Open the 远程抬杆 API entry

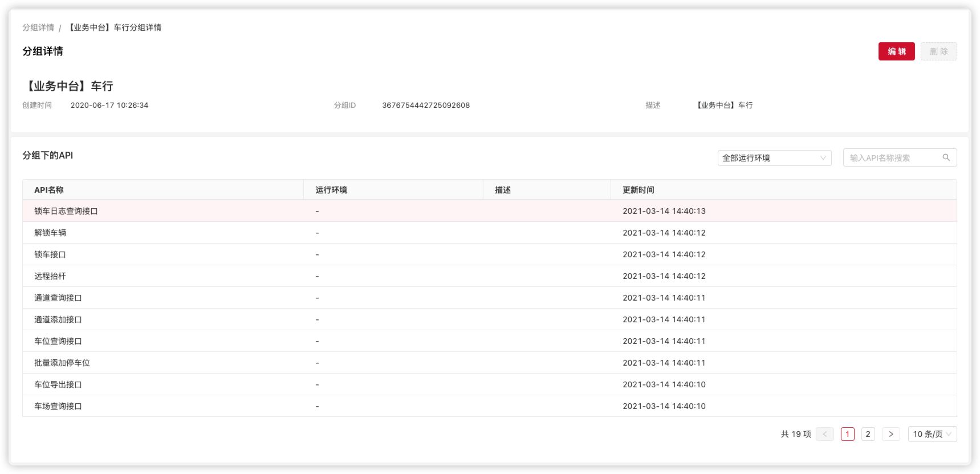click(50, 276)
